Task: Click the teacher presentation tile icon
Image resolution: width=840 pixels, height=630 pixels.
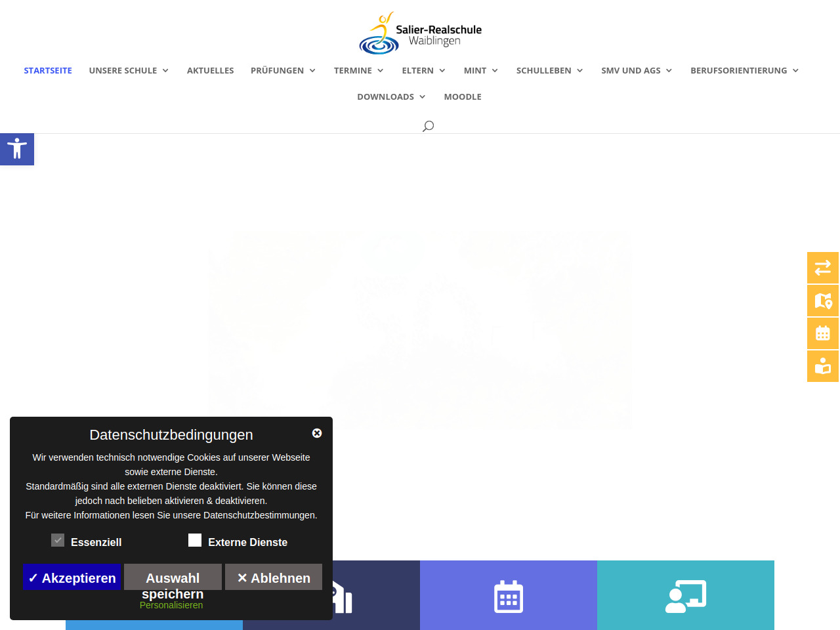Action: coord(686,597)
